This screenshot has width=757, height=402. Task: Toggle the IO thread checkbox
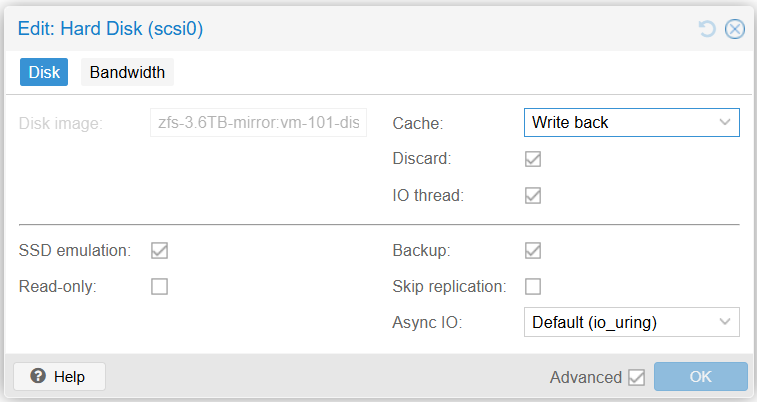pos(533,195)
